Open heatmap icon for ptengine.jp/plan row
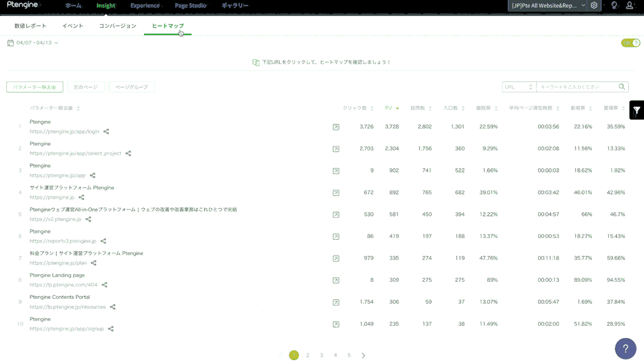644x362 pixels. click(x=336, y=258)
